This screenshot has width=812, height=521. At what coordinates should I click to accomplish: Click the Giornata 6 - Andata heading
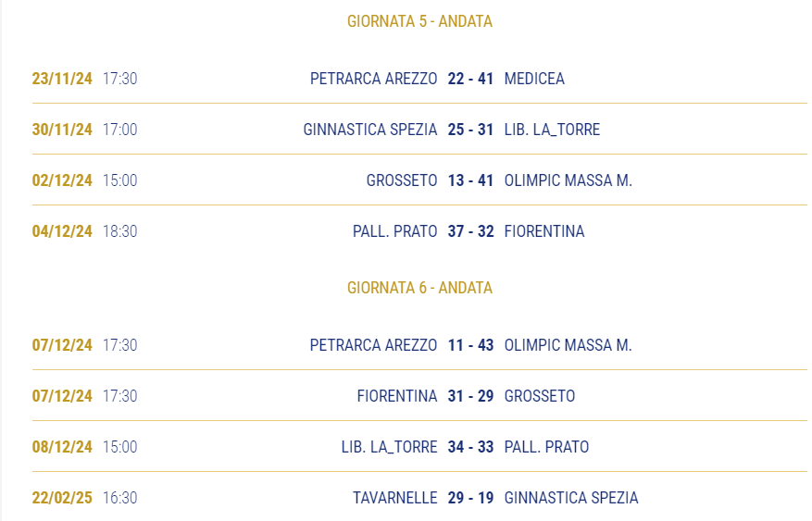pyautogui.click(x=419, y=288)
